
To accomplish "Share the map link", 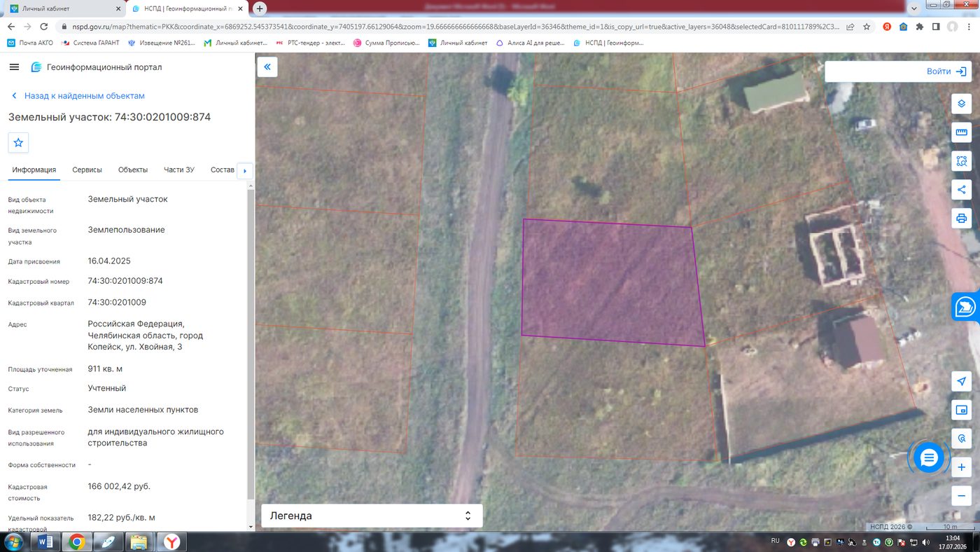I will click(x=961, y=190).
